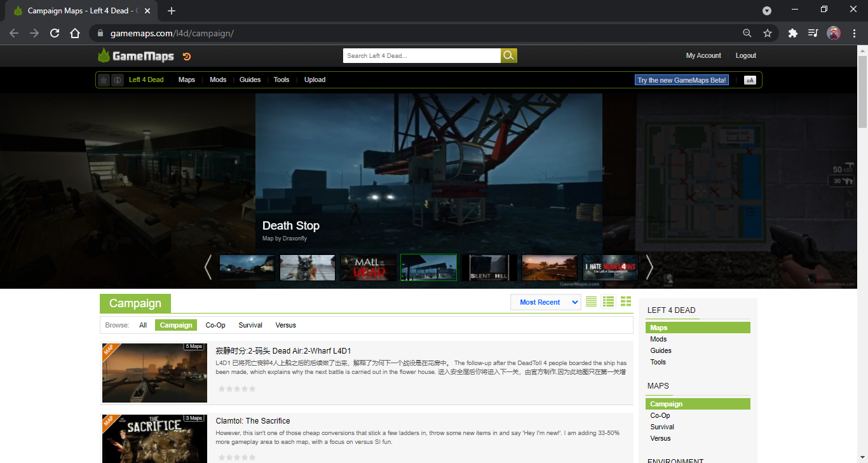Open the Extensions puzzle icon
This screenshot has width=868, height=463.
(x=792, y=33)
